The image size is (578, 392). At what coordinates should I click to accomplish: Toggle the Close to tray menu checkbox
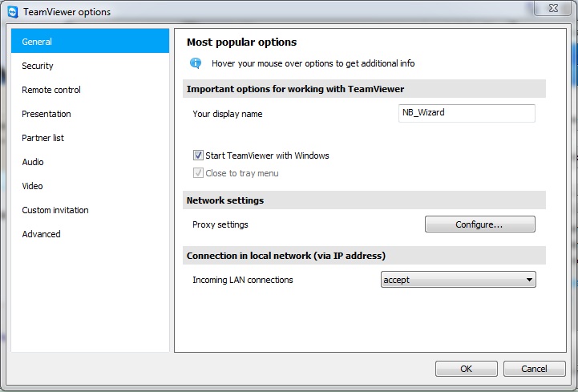point(198,173)
